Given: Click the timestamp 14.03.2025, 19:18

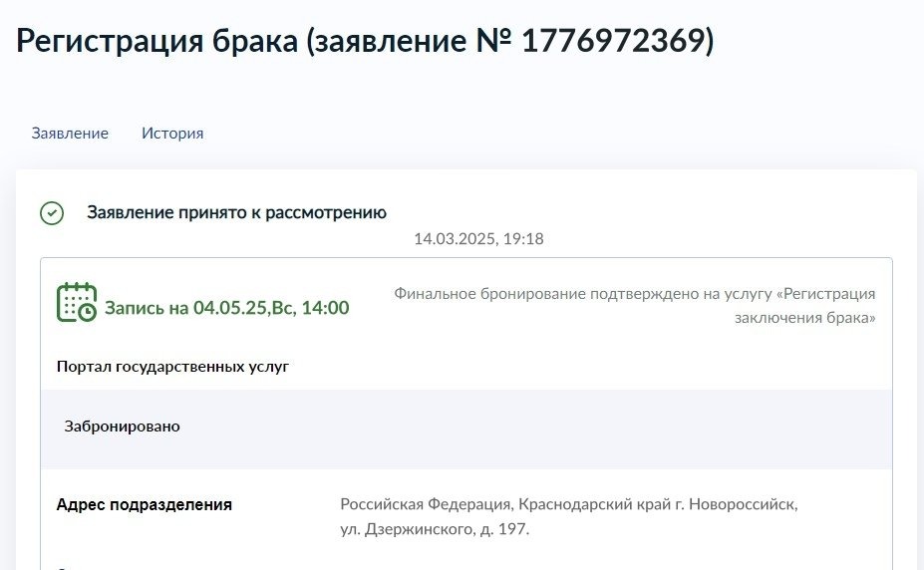Looking at the screenshot, I should (x=478, y=238).
